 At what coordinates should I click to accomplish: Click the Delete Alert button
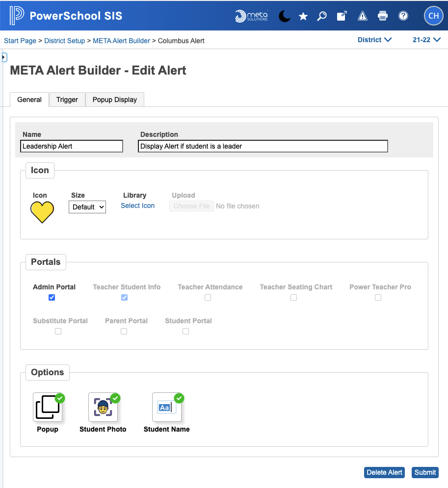tap(384, 472)
